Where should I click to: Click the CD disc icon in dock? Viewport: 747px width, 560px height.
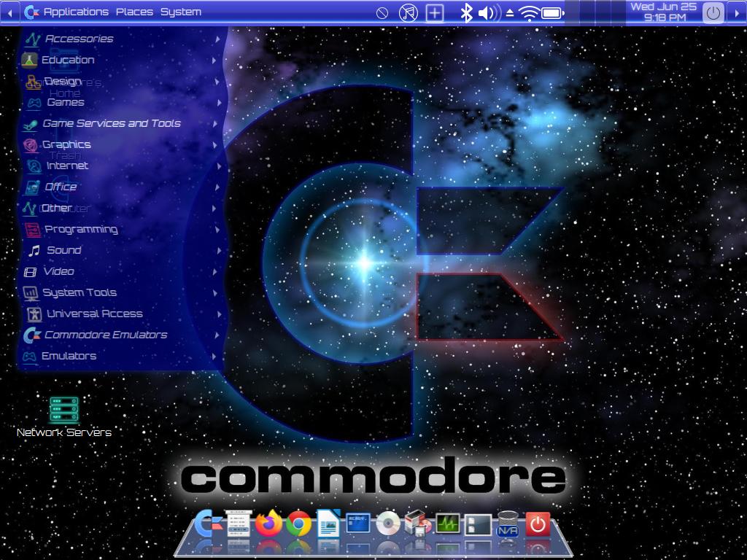click(x=388, y=524)
